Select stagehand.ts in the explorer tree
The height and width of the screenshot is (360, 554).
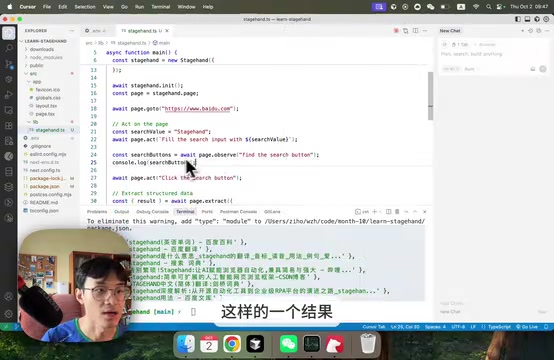pos(50,130)
